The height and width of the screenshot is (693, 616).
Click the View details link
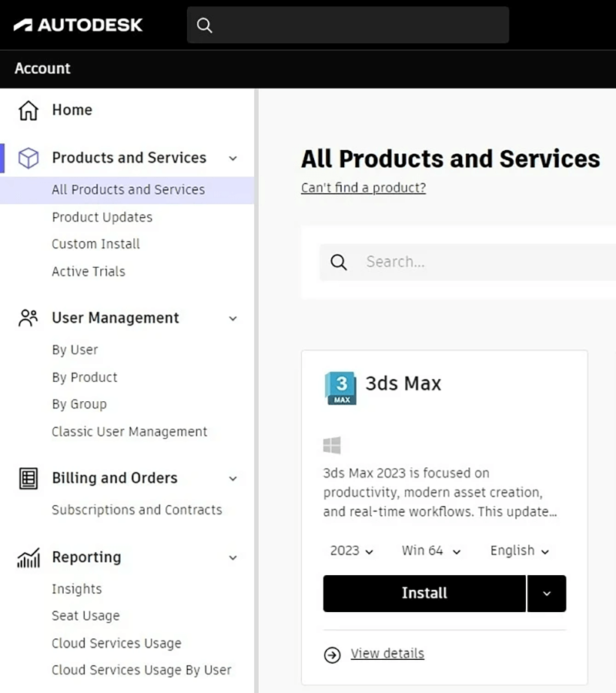(387, 654)
